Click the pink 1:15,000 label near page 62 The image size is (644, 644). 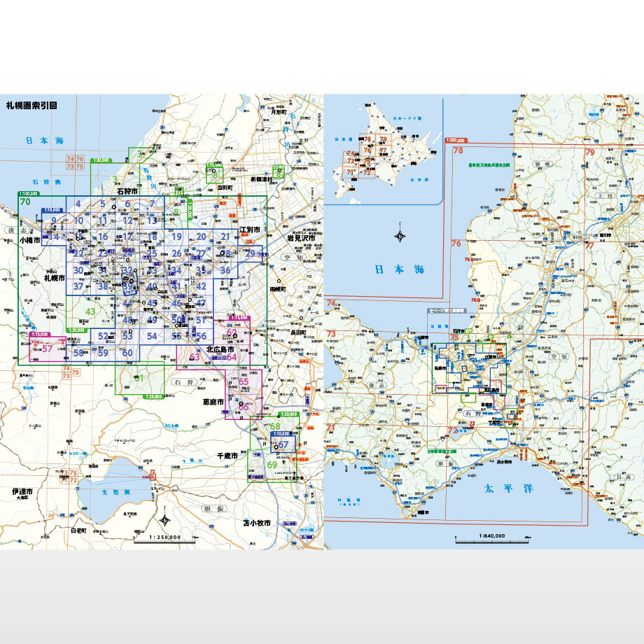(241, 317)
